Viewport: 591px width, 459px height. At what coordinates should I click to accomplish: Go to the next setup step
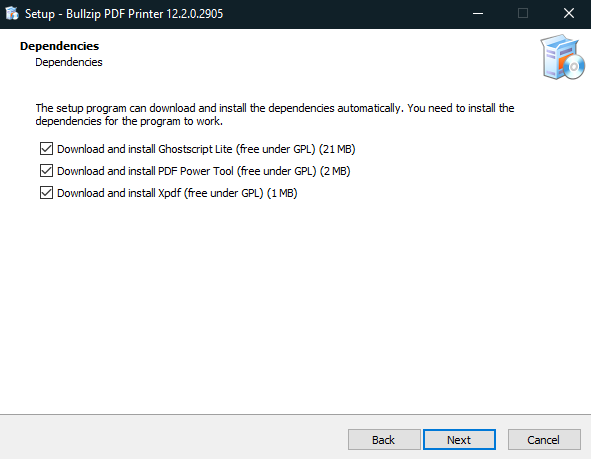point(459,439)
